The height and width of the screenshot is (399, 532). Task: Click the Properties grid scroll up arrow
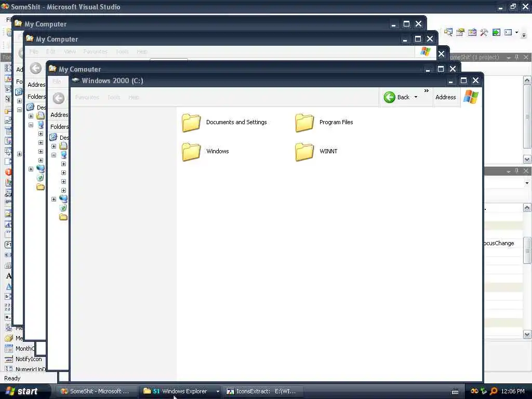tap(527, 208)
